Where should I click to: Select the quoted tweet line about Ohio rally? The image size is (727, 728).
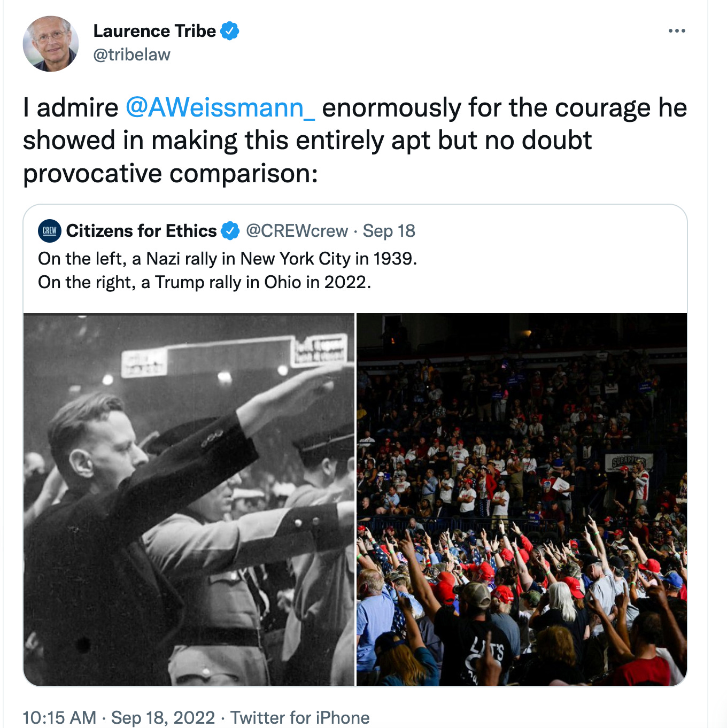(x=205, y=282)
